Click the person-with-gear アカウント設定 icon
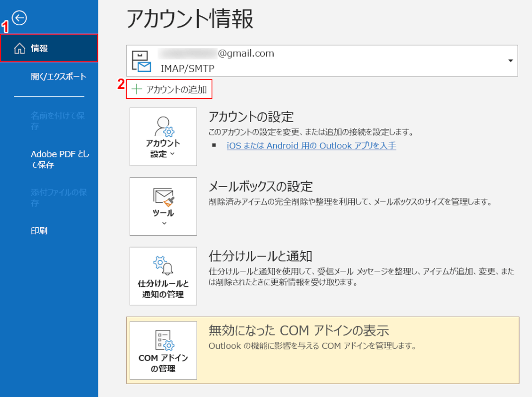This screenshot has width=532, height=397. pos(163,126)
